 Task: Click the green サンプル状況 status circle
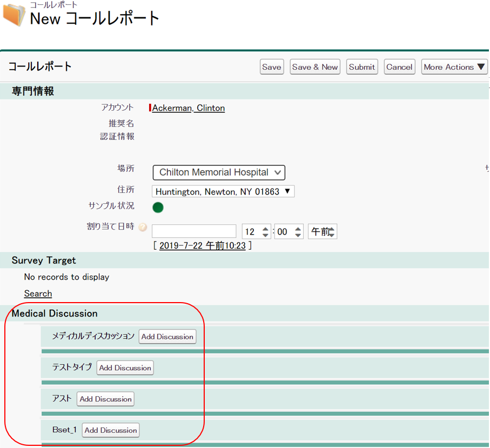[158, 208]
